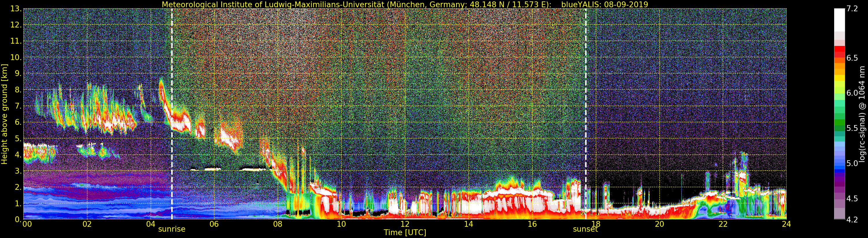Click the 7.2 colorbar maximum value label
Image resolution: width=868 pixels, height=238 pixels.
pyautogui.click(x=852, y=9)
